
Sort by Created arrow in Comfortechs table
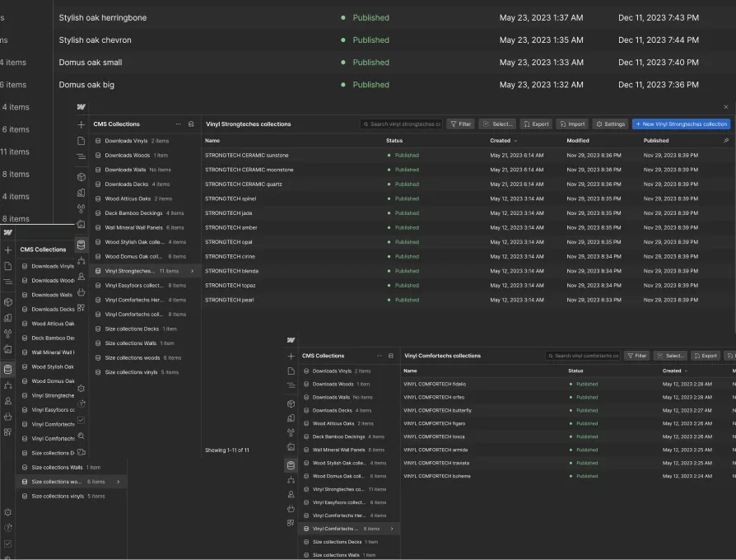coord(687,371)
